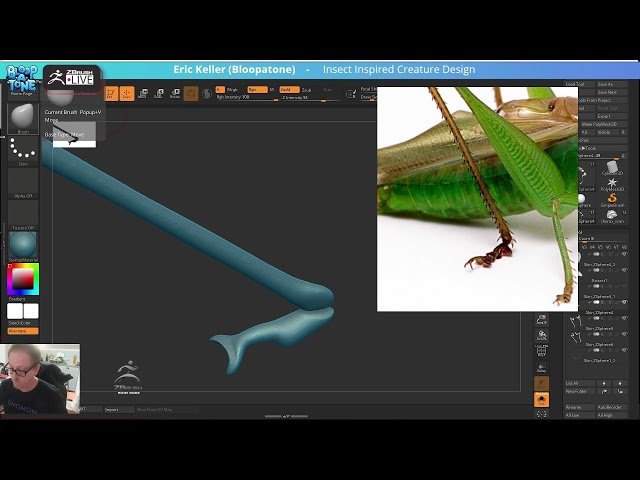Click the presenter webcam thumbnail

tap(40, 379)
